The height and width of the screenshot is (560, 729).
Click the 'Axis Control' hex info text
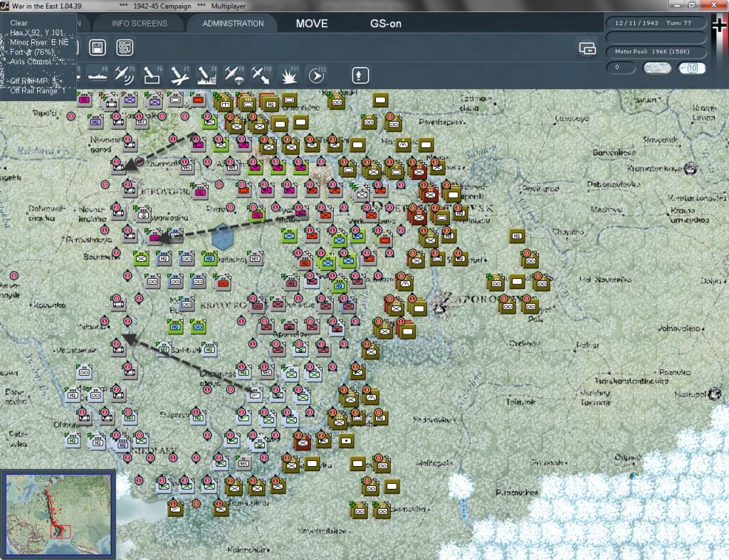(x=30, y=61)
